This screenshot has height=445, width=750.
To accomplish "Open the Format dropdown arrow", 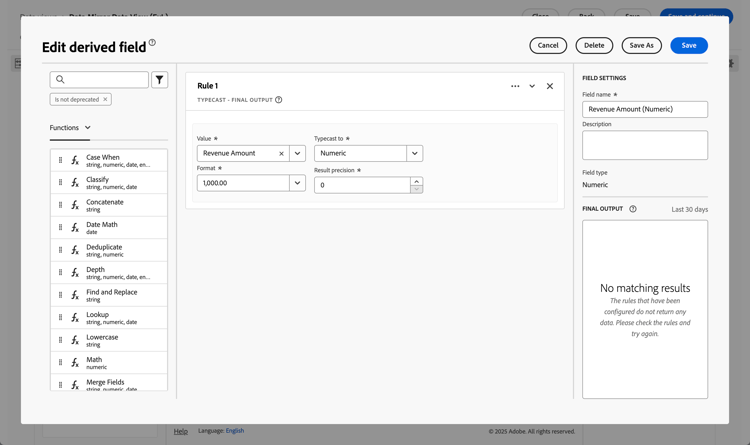I will tap(298, 183).
